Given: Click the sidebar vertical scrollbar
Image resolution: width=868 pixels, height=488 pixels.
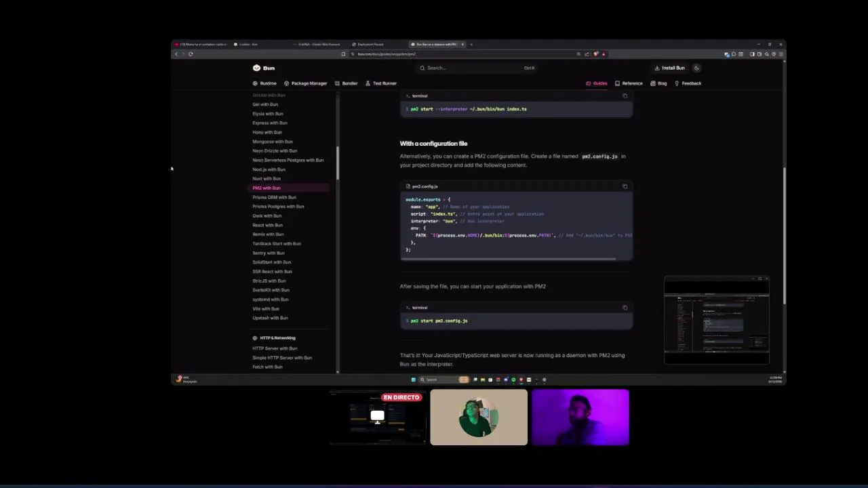Looking at the screenshot, I should 337,163.
